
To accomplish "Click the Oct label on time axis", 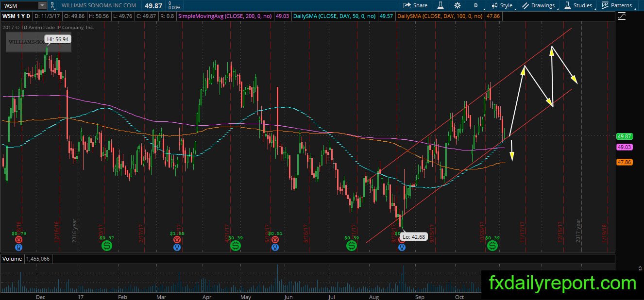I will point(459,296).
